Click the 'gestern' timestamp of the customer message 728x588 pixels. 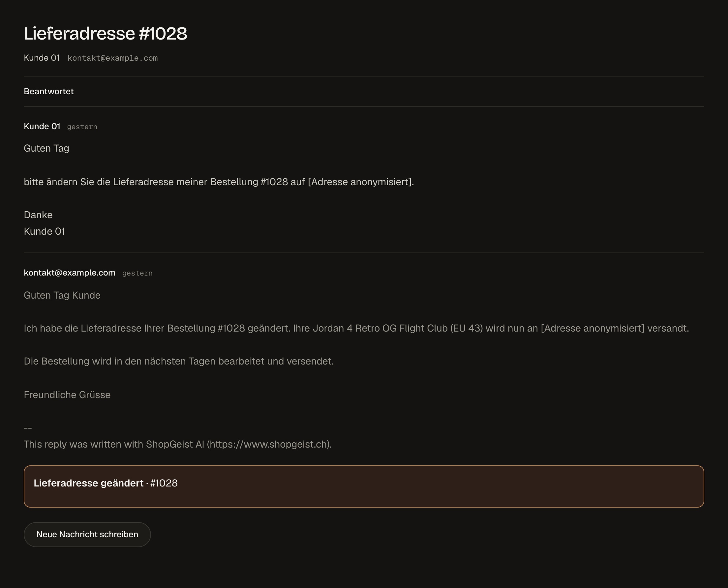(x=82, y=127)
